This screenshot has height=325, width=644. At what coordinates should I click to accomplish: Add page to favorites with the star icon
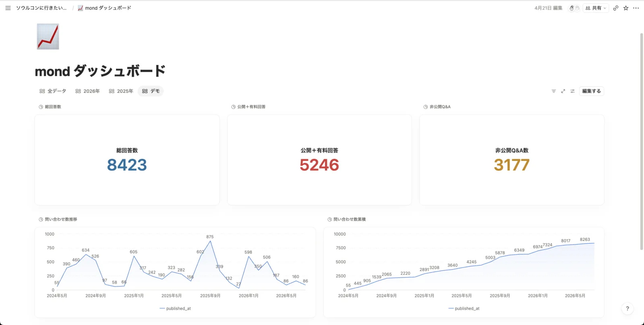point(626,8)
